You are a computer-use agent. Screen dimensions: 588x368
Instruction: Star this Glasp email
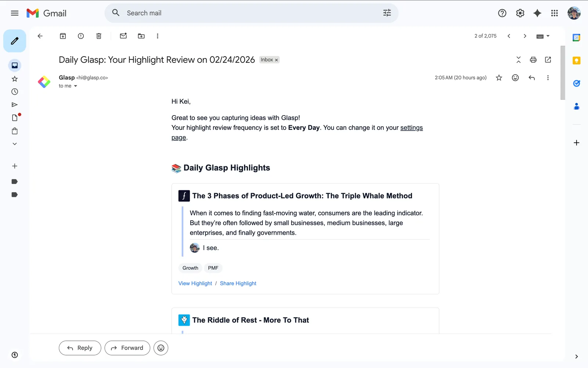click(x=499, y=78)
